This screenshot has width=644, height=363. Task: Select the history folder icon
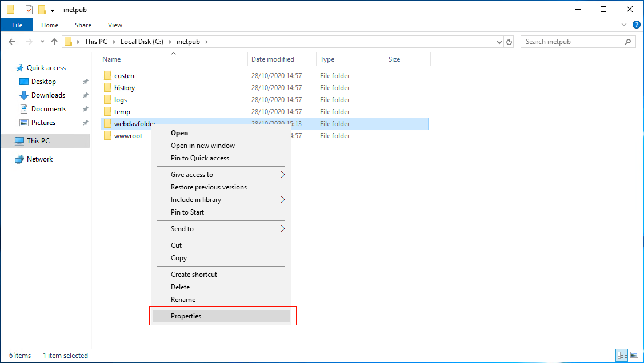(x=107, y=87)
